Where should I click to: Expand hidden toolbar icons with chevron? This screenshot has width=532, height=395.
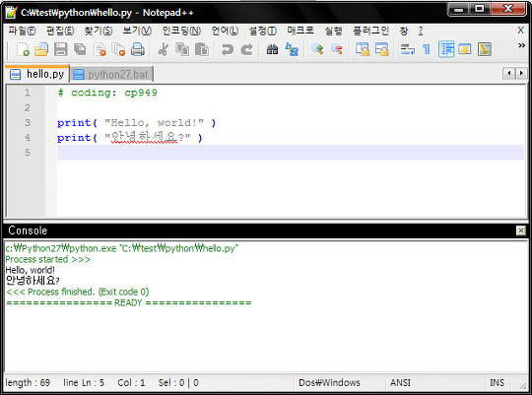click(521, 45)
